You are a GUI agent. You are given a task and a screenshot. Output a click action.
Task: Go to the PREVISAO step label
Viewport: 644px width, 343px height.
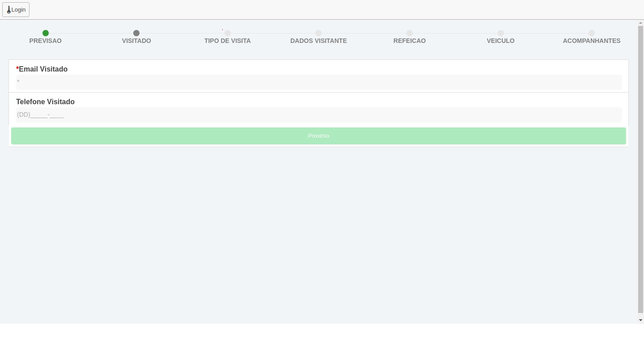46,41
